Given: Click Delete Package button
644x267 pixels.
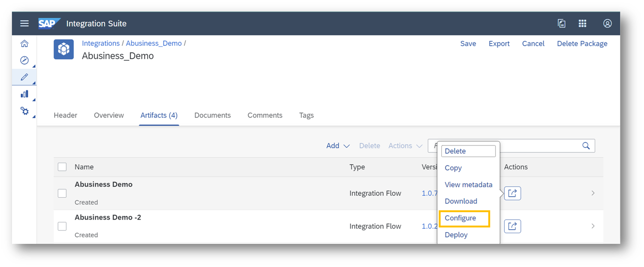Looking at the screenshot, I should [582, 44].
